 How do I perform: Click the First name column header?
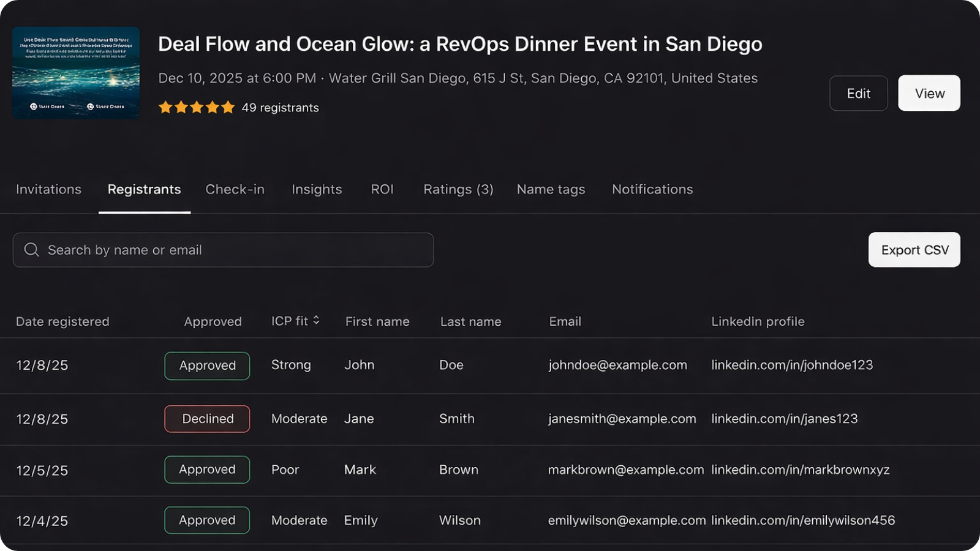377,321
